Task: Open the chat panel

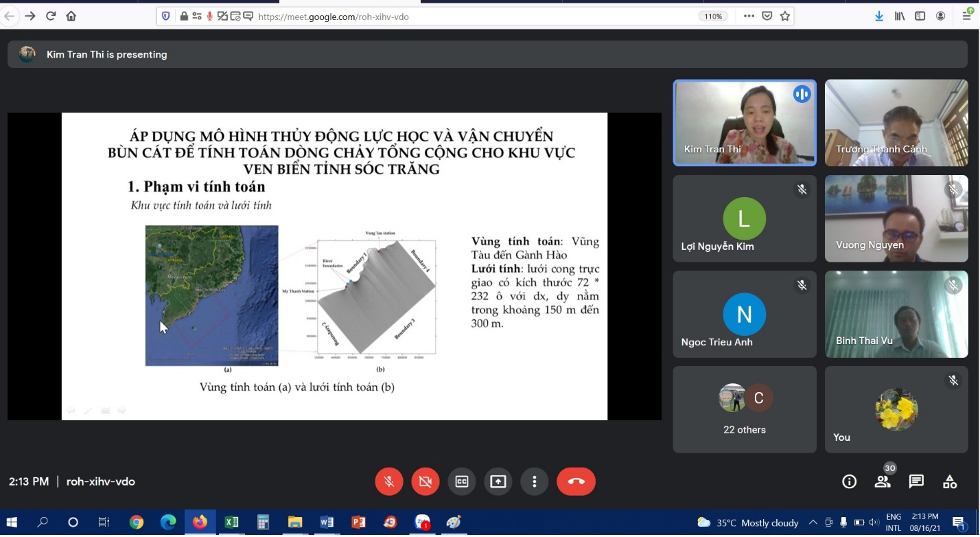Action: click(x=916, y=482)
